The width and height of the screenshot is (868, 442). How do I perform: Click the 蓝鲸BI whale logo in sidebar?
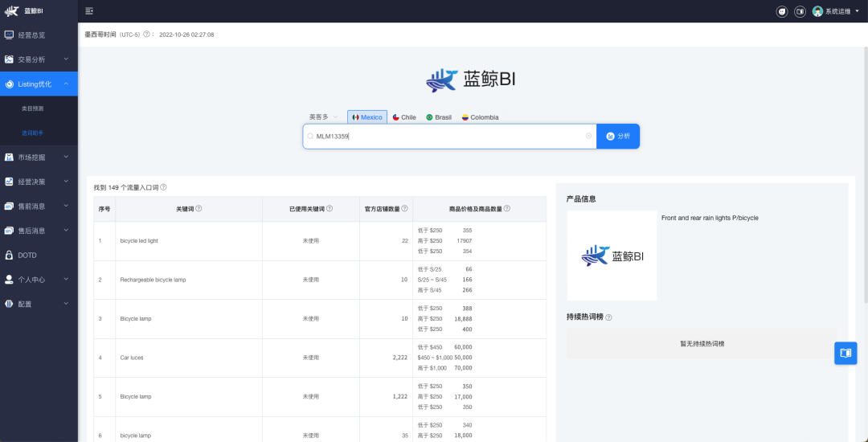(x=11, y=10)
